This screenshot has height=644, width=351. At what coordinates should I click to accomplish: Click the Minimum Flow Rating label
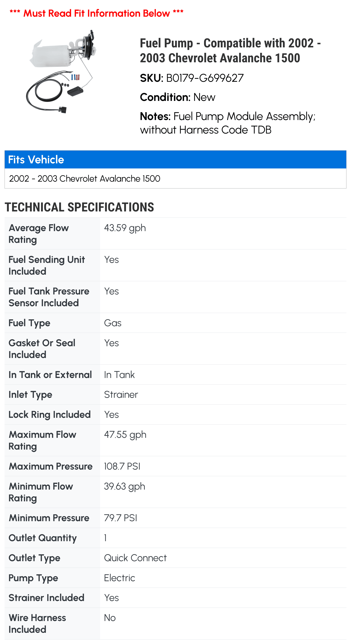[41, 492]
